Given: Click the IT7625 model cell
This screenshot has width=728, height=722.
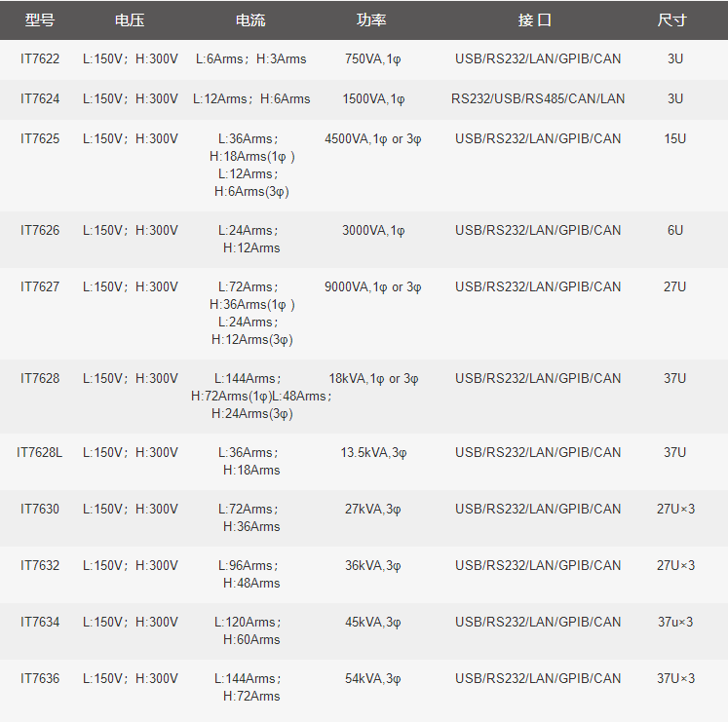Looking at the screenshot, I should (x=40, y=138).
